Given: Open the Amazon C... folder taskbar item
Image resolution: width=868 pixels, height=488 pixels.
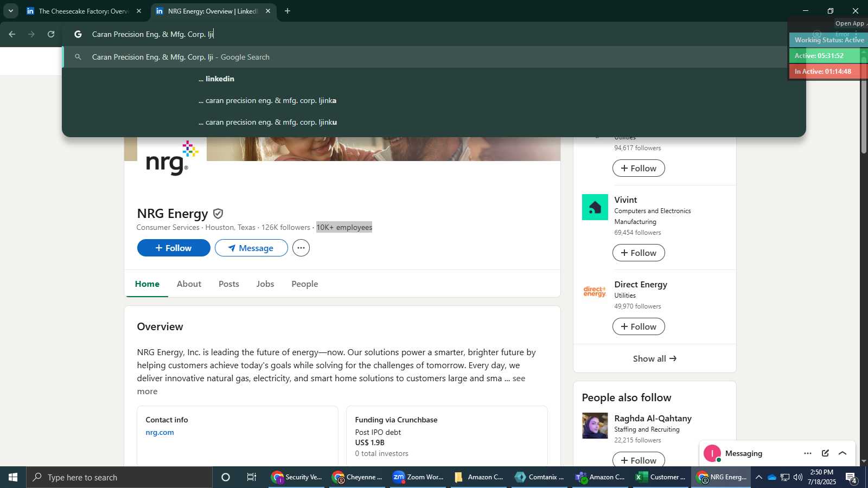Looking at the screenshot, I should point(480,477).
